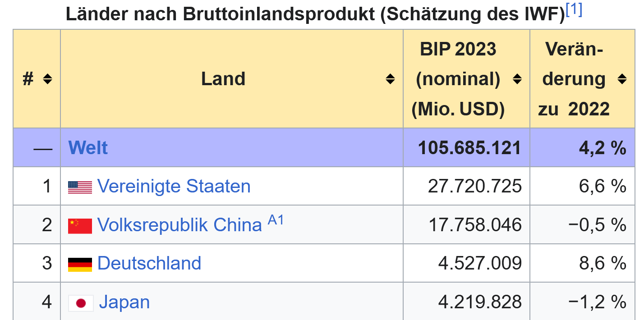Sort table by rank number column

[x=47, y=79]
